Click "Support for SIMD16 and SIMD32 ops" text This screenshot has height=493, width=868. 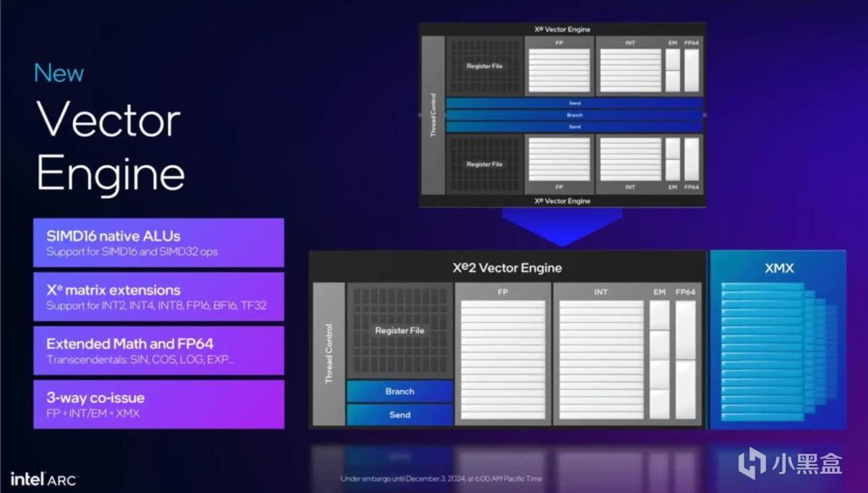click(x=132, y=252)
